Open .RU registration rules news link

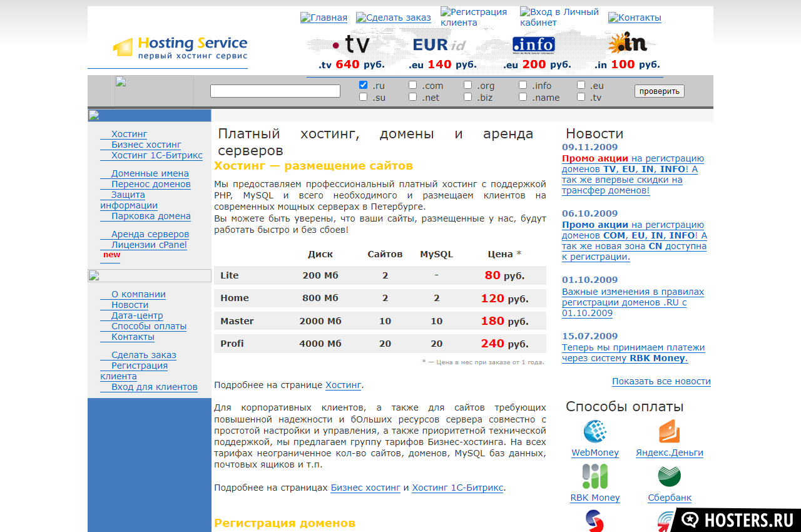(633, 302)
